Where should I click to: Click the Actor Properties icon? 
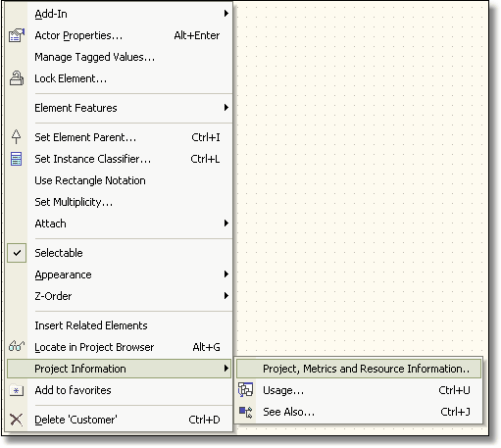pyautogui.click(x=17, y=35)
